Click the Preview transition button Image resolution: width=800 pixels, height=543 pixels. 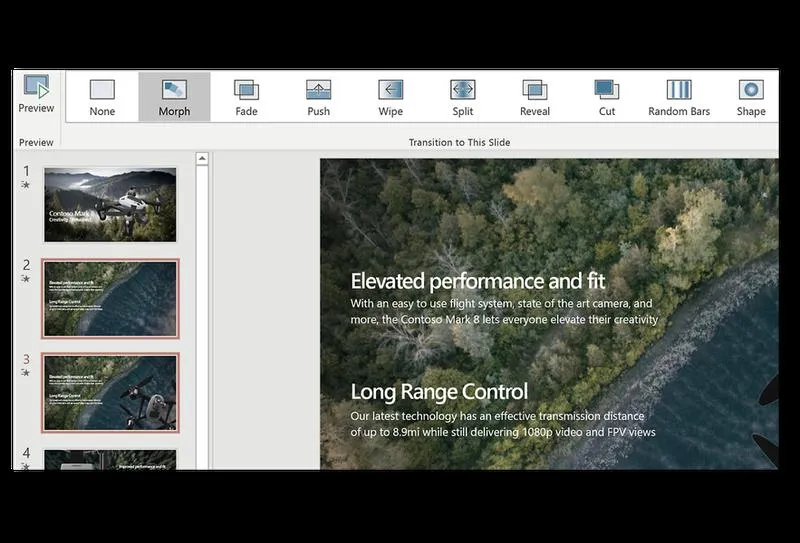click(x=36, y=94)
